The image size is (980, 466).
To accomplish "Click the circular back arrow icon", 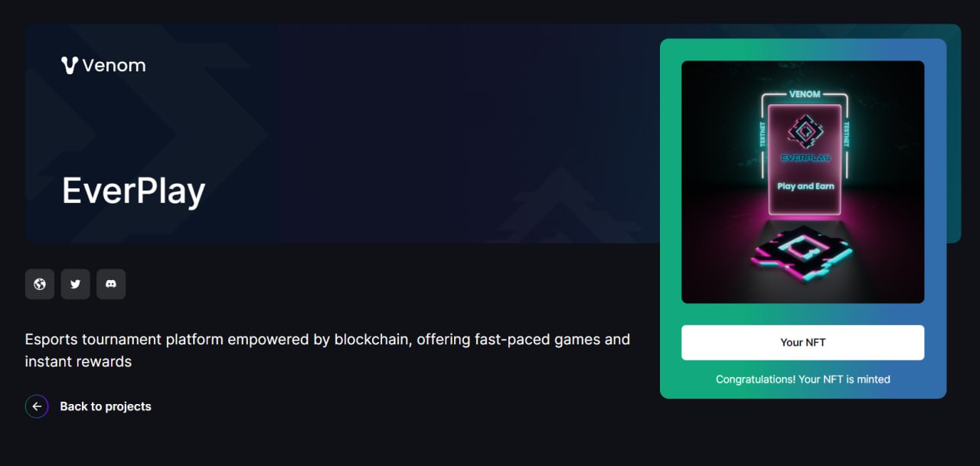I will tap(37, 406).
